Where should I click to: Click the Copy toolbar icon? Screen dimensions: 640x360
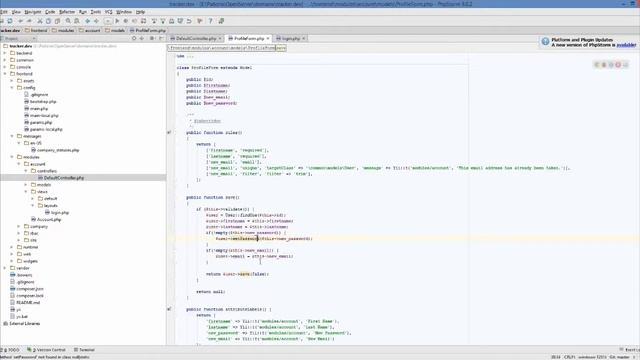(x=48, y=21)
